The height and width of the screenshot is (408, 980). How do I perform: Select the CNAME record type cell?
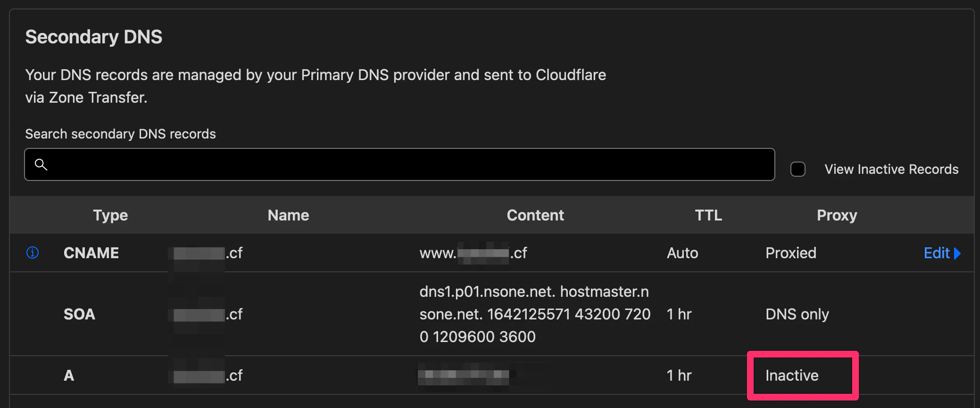click(x=91, y=253)
